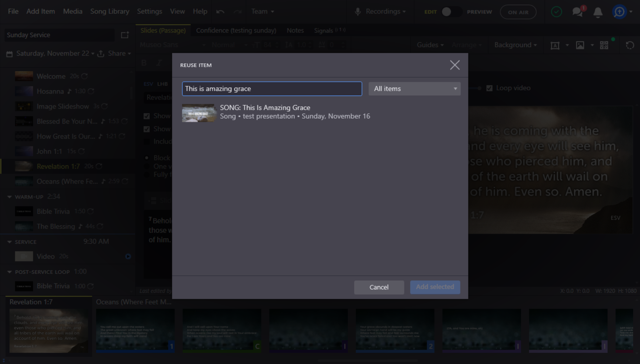Click the Add selected button
The image size is (640, 364).
click(x=435, y=287)
